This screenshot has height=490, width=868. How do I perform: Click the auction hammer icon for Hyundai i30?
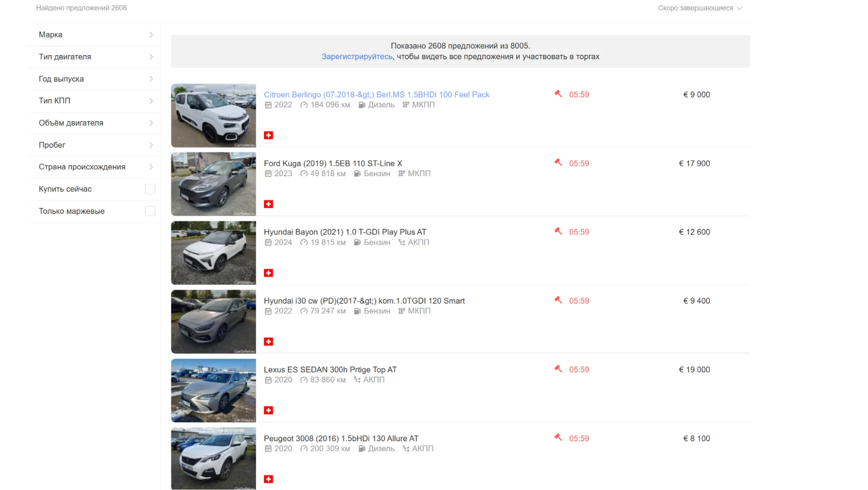click(558, 300)
